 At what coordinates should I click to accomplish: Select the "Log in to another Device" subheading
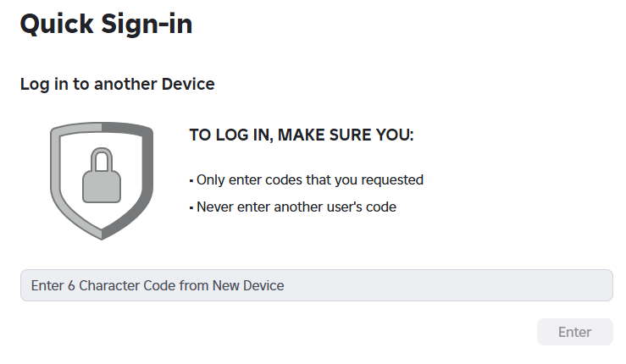(117, 85)
